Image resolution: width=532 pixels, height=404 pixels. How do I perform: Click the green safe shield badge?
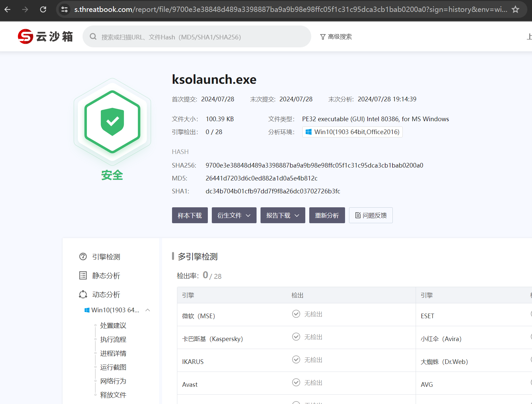[112, 122]
